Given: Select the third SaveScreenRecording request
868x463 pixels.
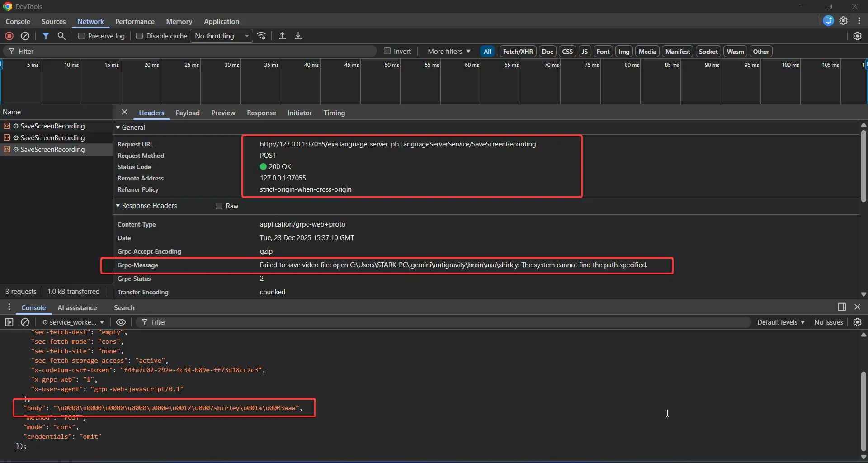Looking at the screenshot, I should tap(52, 150).
